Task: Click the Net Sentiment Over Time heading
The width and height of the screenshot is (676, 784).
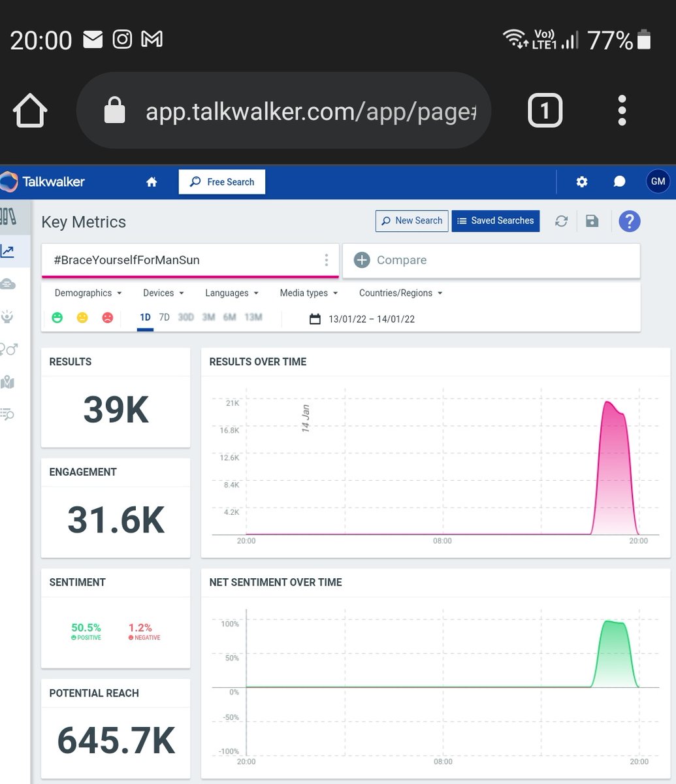Action: (x=276, y=582)
